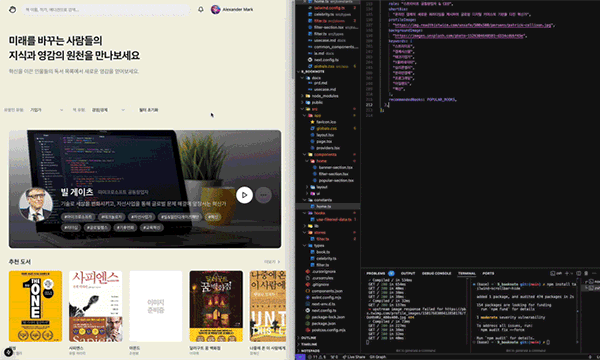Click the eslint.config.mjs file icon
The image size is (600, 360).
308,298
